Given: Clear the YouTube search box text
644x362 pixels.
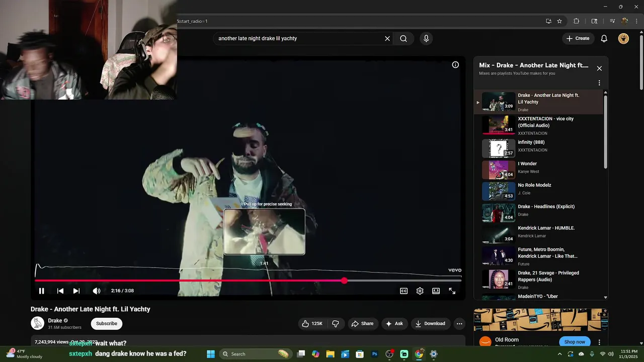Looking at the screenshot, I should point(387,38).
